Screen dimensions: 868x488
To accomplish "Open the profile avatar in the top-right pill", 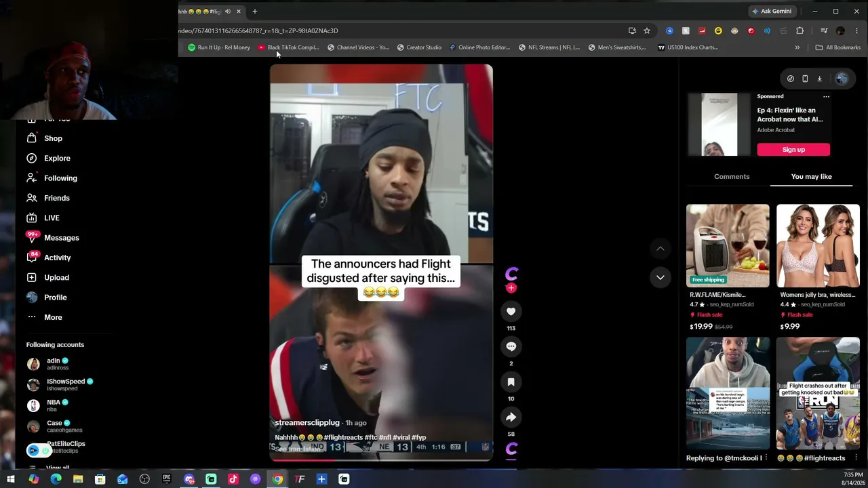I will pyautogui.click(x=842, y=79).
